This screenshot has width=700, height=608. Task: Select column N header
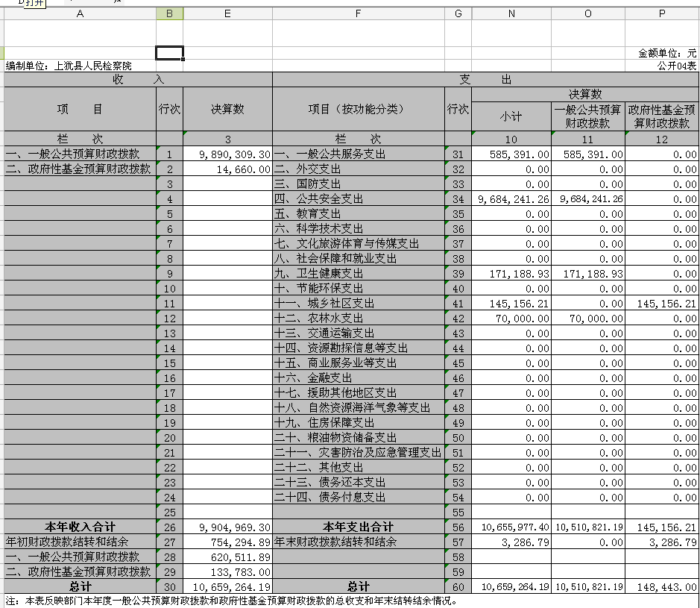click(511, 14)
